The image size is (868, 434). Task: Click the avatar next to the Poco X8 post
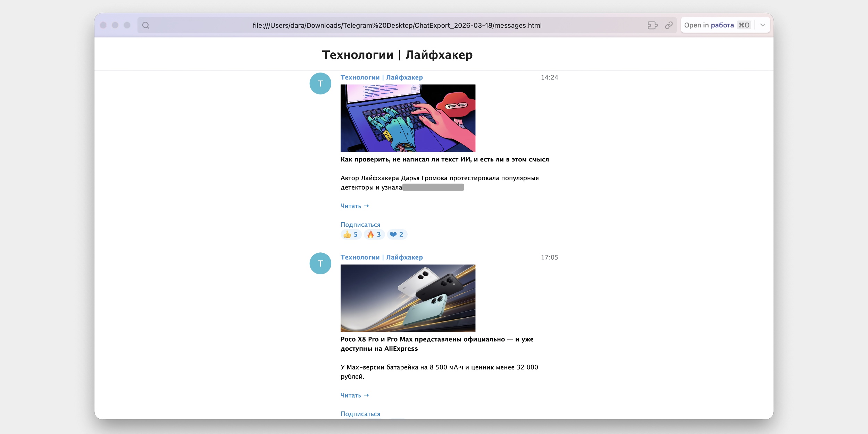[x=320, y=263]
